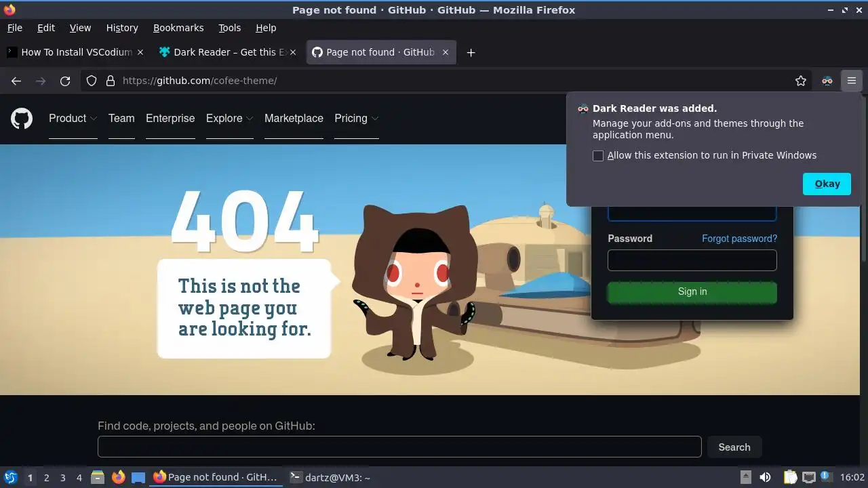This screenshot has width=868, height=488.
Task: Launch Firefox from taskbar quick launch
Action: pyautogui.click(x=118, y=477)
